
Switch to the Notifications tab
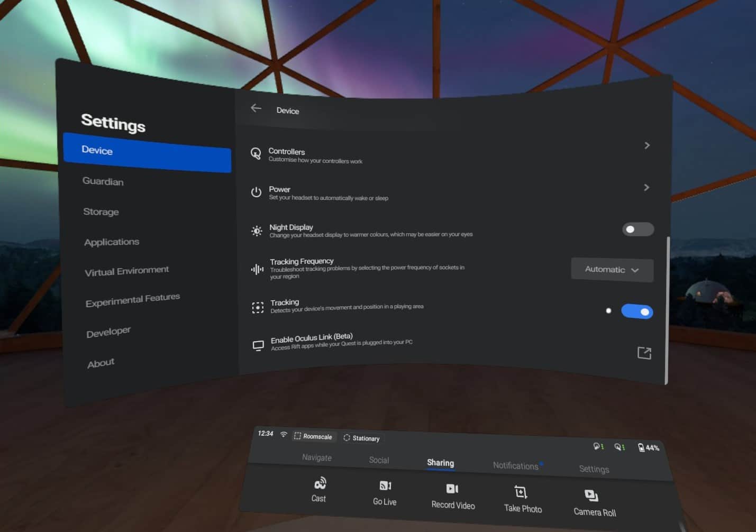coord(516,465)
